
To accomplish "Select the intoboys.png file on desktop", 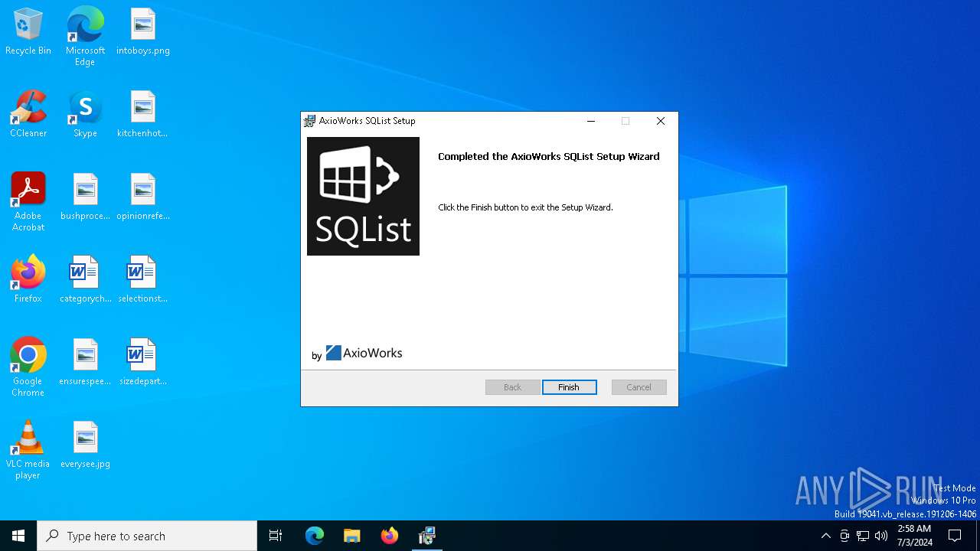I will (x=143, y=32).
